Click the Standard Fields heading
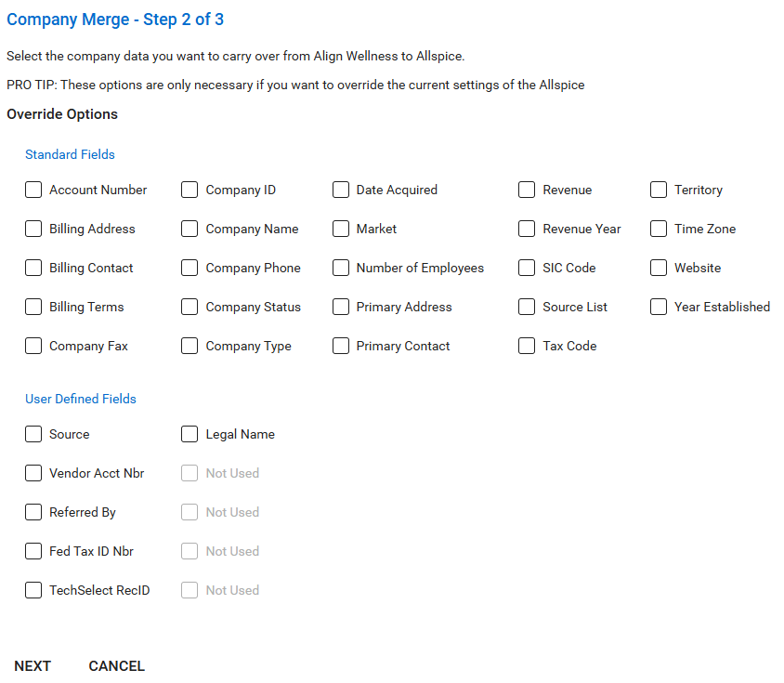This screenshot has height=683, width=784. point(70,154)
